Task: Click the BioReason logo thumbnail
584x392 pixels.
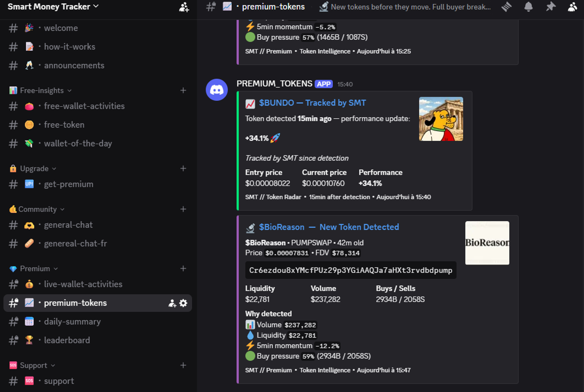Action: (487, 243)
